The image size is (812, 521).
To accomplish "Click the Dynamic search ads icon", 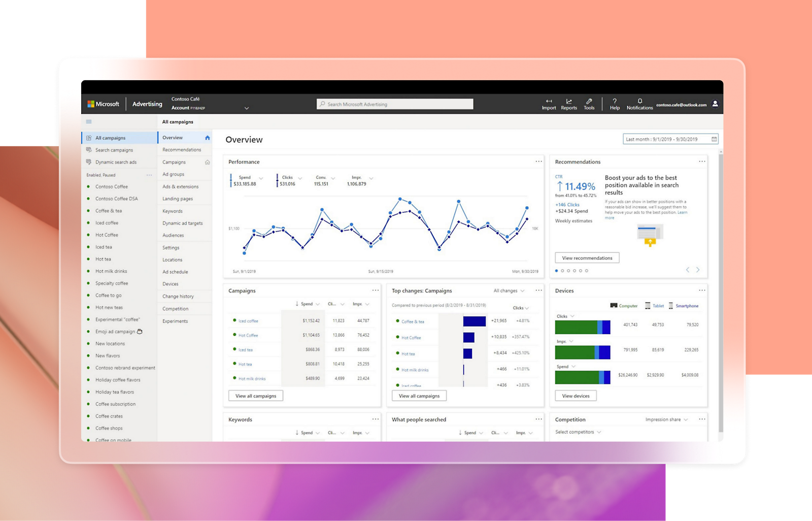I will pyautogui.click(x=89, y=162).
